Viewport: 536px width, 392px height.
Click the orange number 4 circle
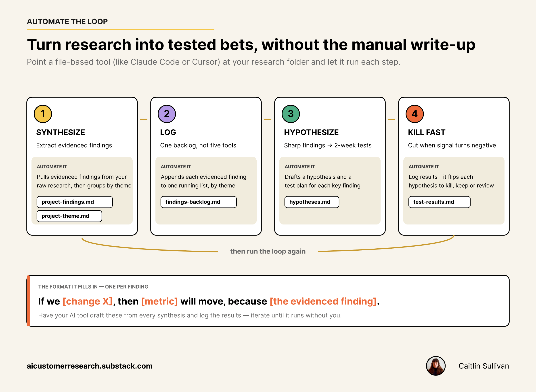[415, 114]
